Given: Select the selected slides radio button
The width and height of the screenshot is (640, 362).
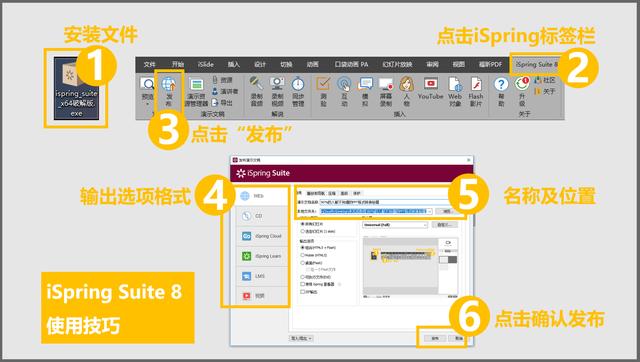Looking at the screenshot, I should pyautogui.click(x=303, y=231).
